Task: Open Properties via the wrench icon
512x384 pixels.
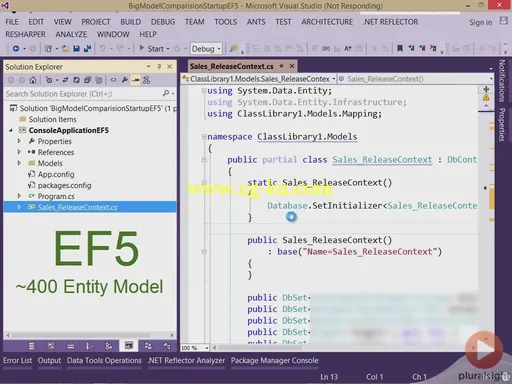Action: click(125, 80)
